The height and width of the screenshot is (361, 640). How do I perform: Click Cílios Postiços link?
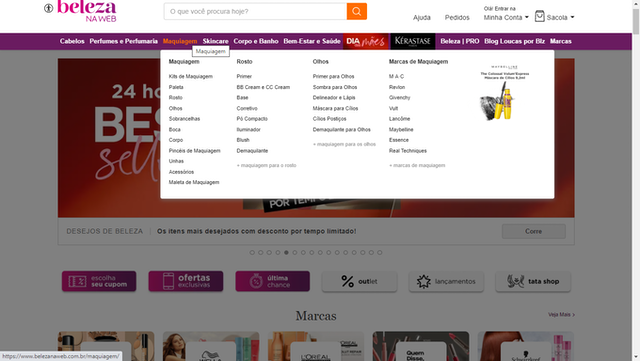(329, 119)
